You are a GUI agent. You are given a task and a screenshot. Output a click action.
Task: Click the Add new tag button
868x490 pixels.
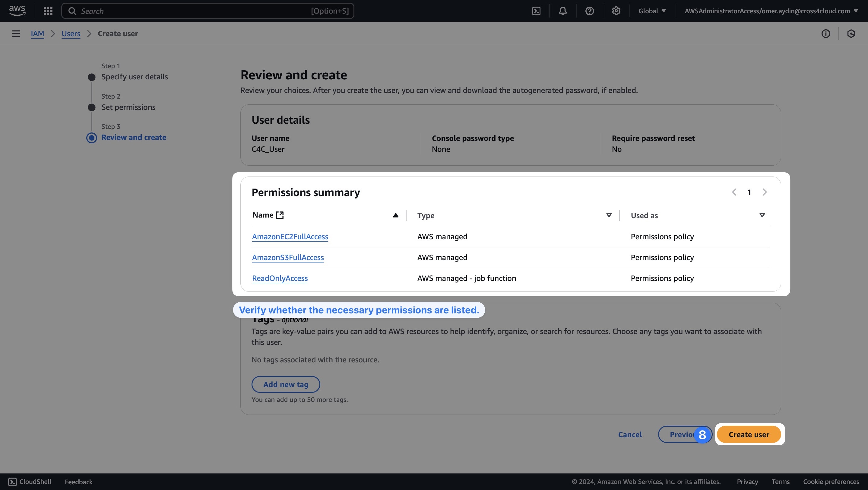[x=285, y=384]
